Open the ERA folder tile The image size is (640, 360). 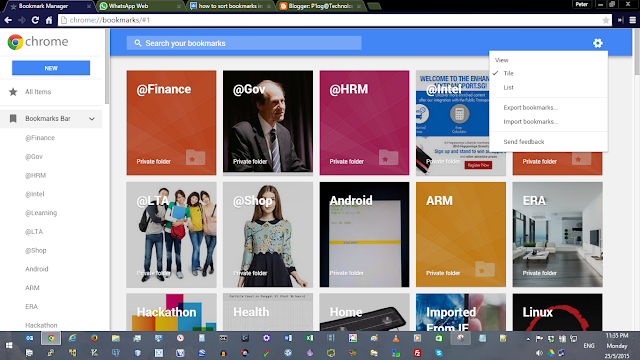(558, 235)
